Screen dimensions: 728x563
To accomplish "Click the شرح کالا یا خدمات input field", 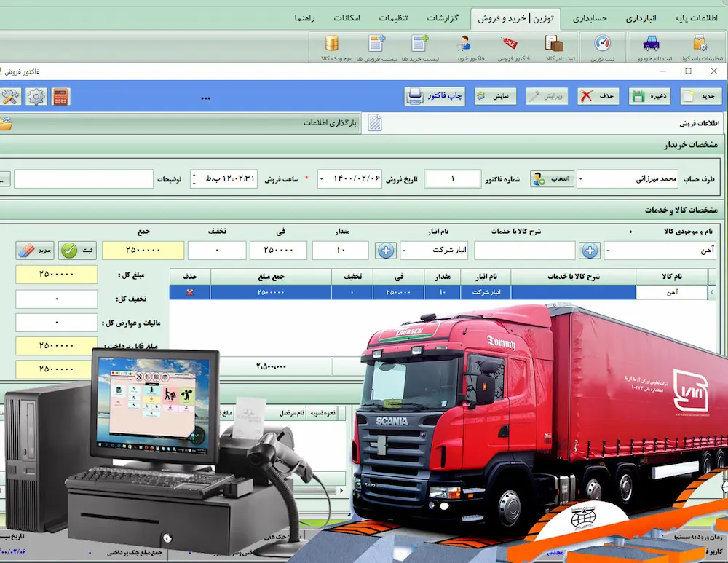I will pyautogui.click(x=525, y=251).
